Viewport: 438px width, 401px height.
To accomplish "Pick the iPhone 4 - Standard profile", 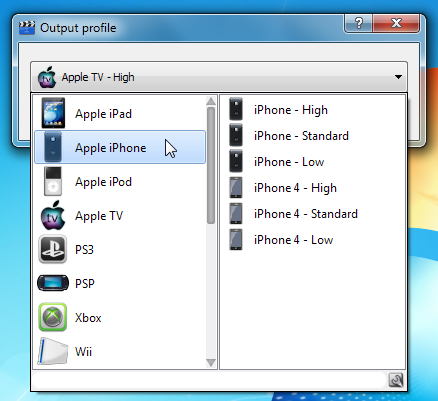I will pyautogui.click(x=306, y=214).
